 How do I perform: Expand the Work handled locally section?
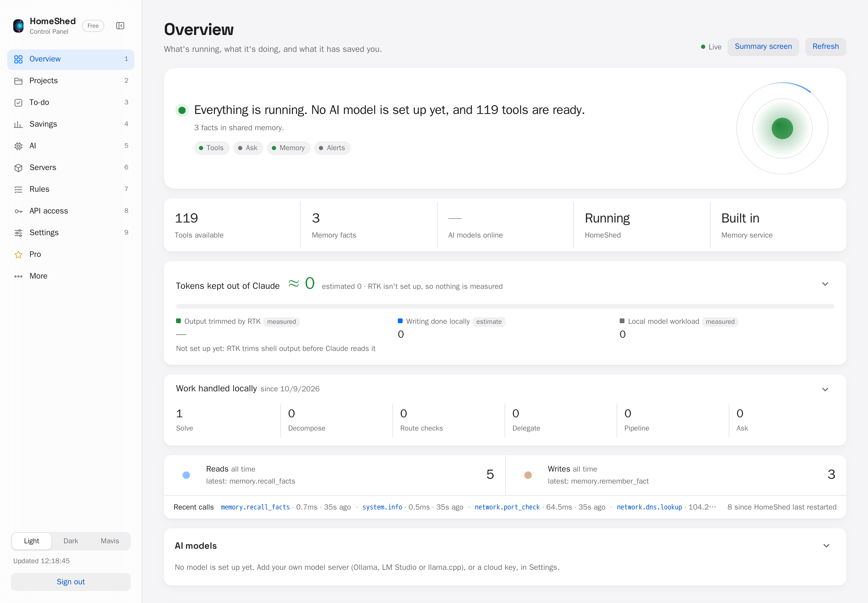pyautogui.click(x=825, y=390)
